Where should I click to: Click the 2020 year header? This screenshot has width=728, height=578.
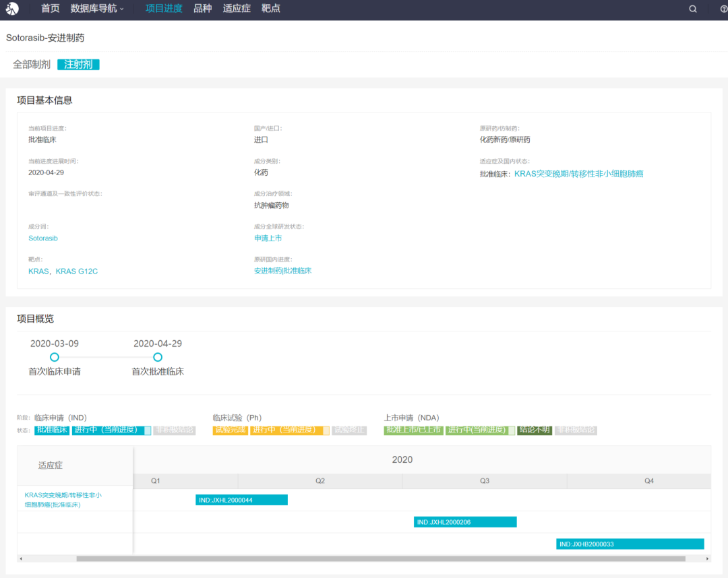(x=402, y=459)
